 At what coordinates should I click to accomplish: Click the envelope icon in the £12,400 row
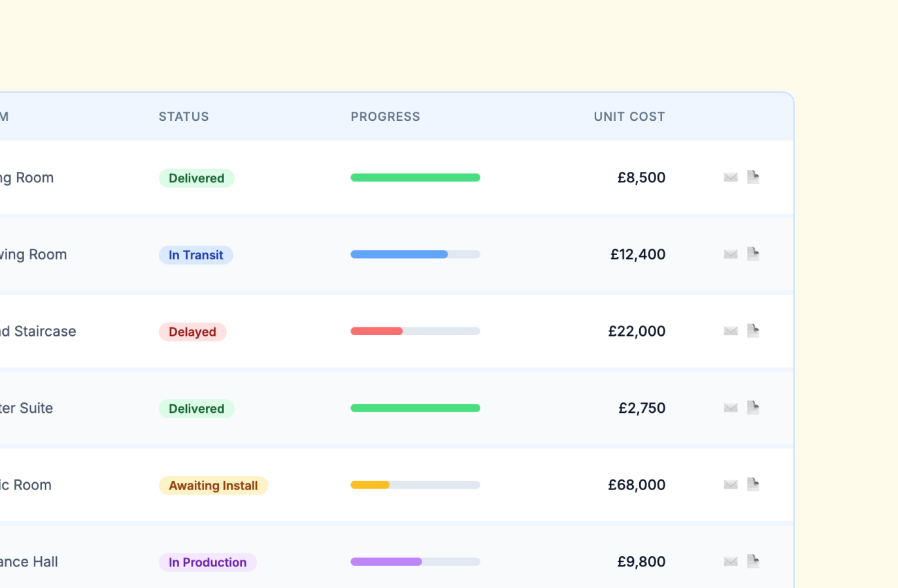(x=731, y=254)
